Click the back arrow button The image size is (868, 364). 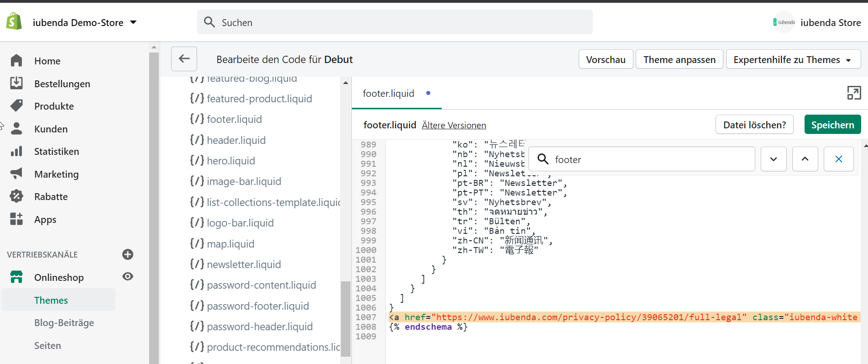pos(184,59)
